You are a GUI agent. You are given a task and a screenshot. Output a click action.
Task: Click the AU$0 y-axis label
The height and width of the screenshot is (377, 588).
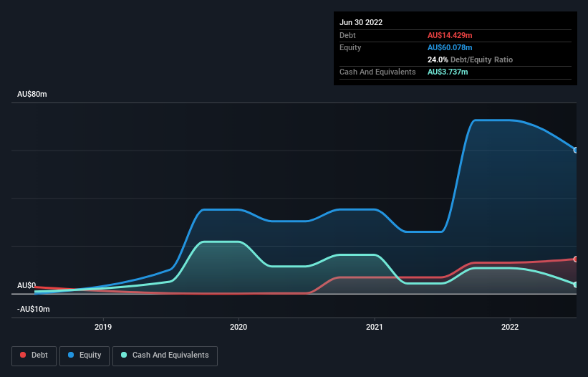[x=26, y=285]
